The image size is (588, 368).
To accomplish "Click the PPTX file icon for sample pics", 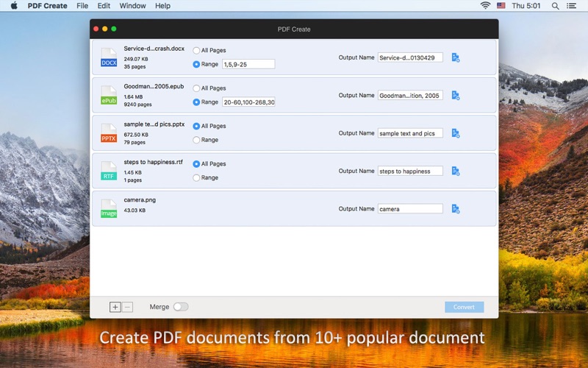I will [109, 133].
